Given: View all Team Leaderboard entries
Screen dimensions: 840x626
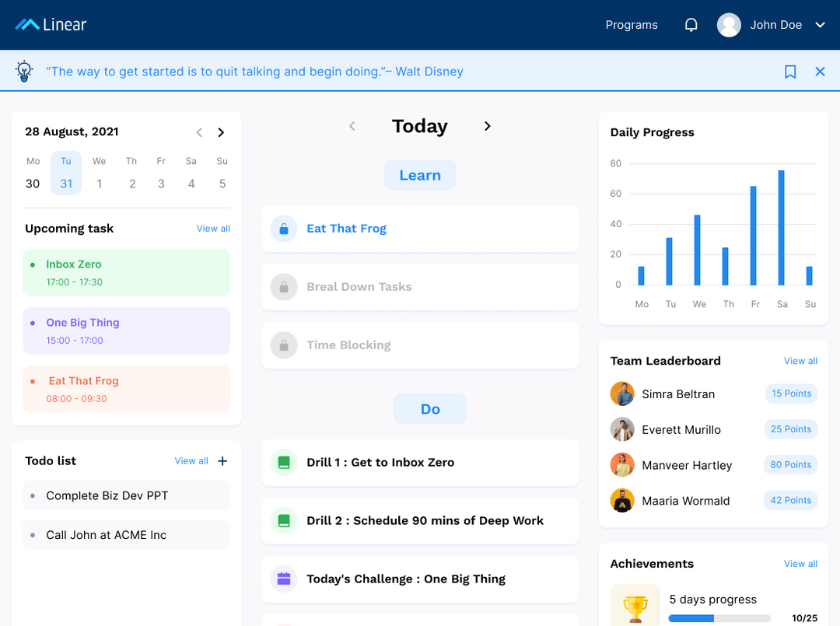Looking at the screenshot, I should [800, 361].
